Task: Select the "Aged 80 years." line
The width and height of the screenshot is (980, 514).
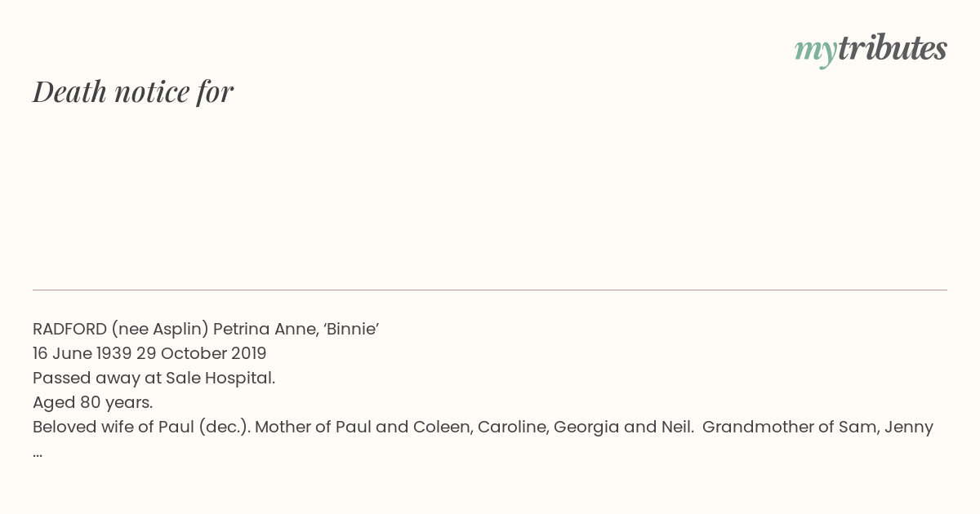Action: 92,403
